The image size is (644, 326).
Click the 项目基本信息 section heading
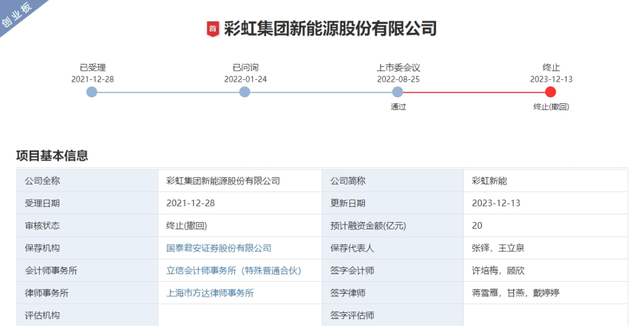click(x=52, y=156)
